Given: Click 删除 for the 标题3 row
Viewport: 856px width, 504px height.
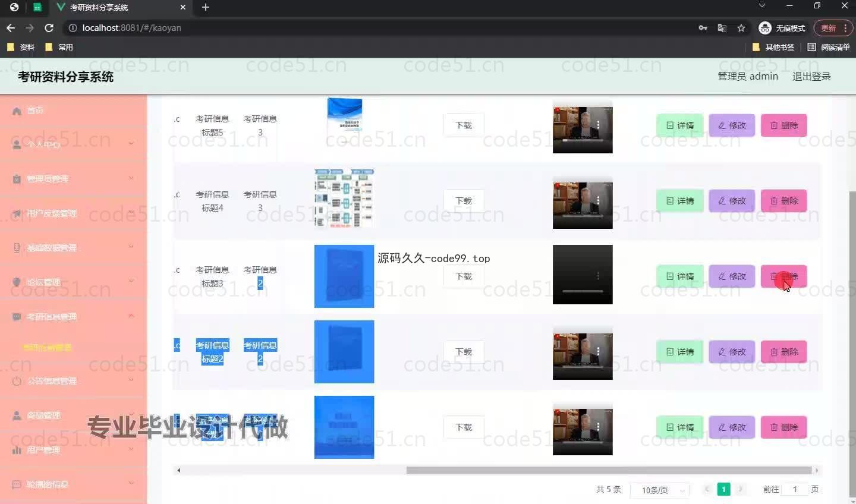Looking at the screenshot, I should pyautogui.click(x=784, y=276).
